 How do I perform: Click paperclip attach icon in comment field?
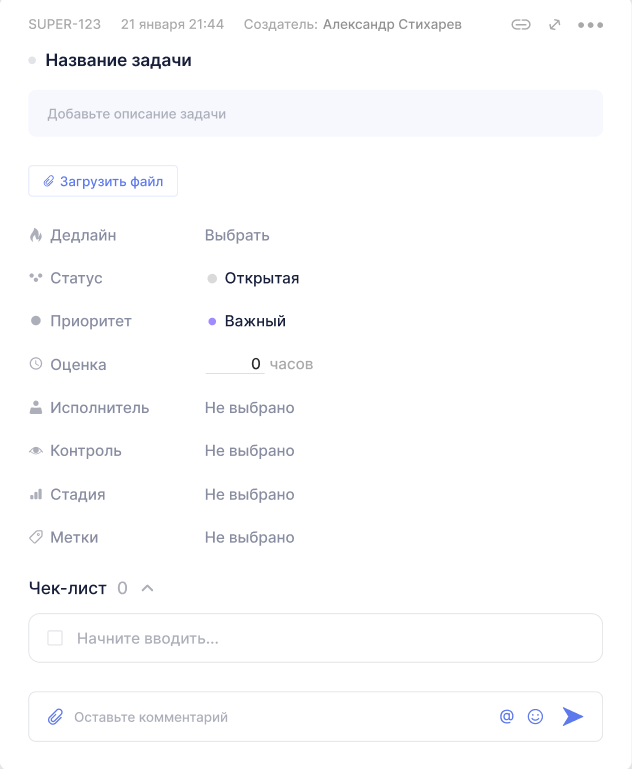55,717
